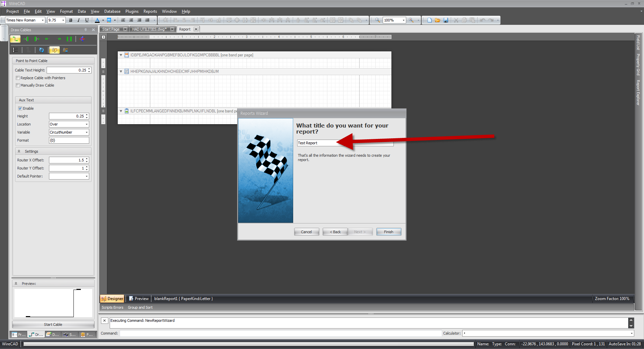Toggle Bold formatting in toolbar

click(71, 20)
